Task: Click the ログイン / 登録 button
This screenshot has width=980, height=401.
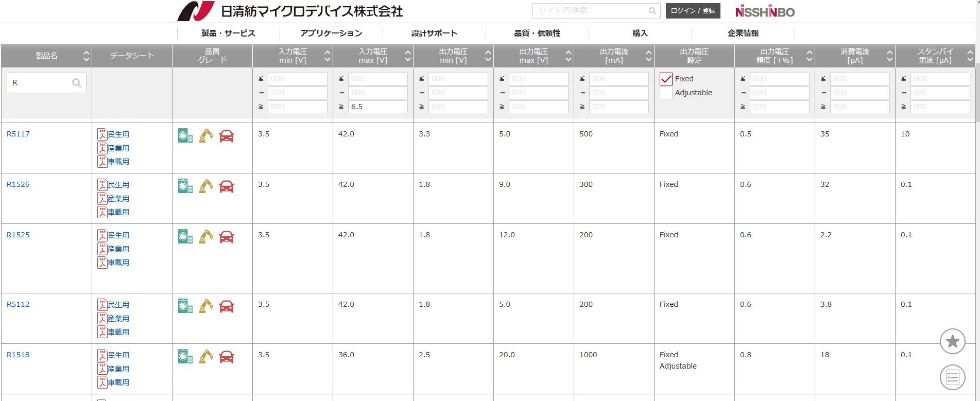Action: (x=693, y=11)
